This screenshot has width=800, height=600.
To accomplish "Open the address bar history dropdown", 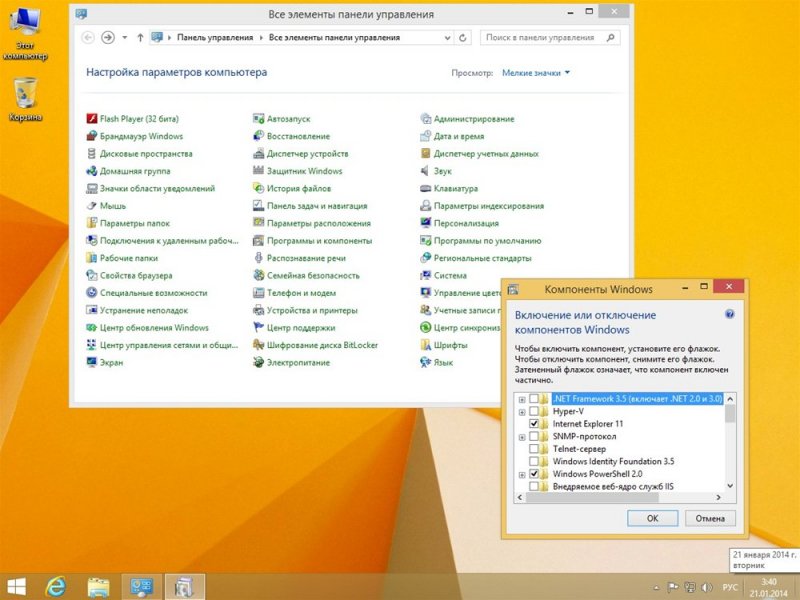I will click(447, 38).
